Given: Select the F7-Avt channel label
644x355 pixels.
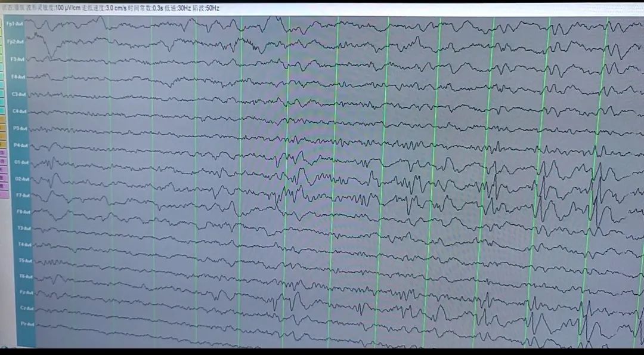Looking at the screenshot, I should pos(23,195).
